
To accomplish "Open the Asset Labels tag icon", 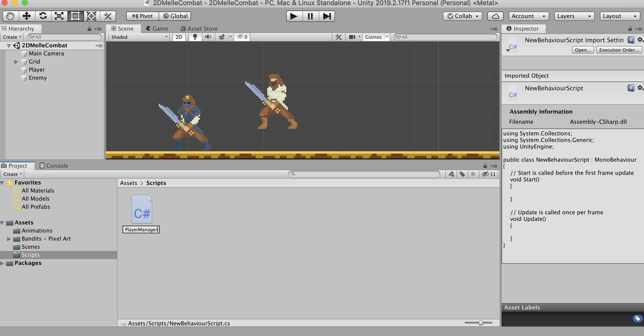I will pos(637,318).
